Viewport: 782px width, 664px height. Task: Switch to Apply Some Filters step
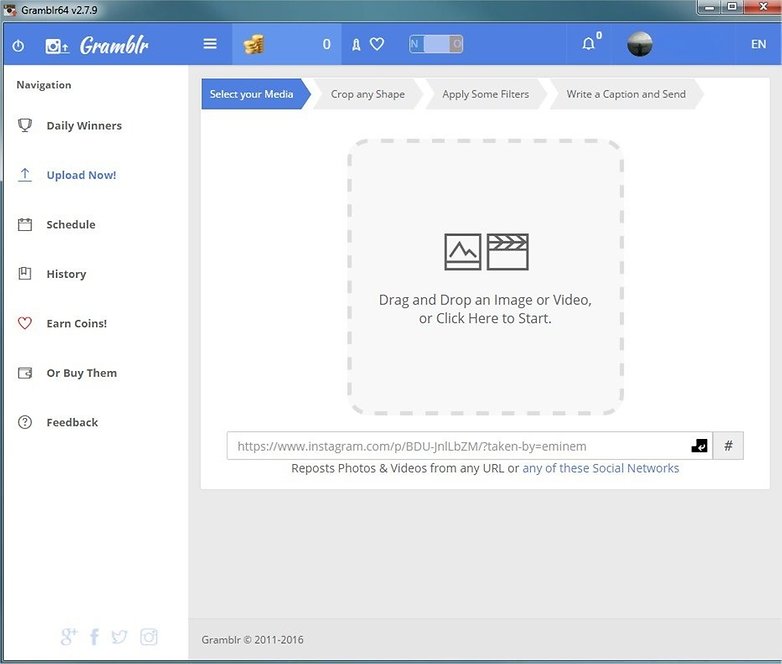[485, 94]
